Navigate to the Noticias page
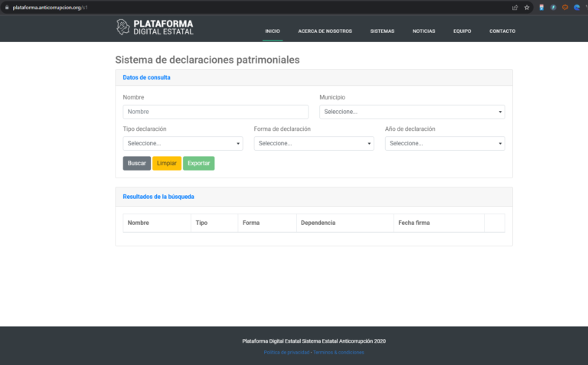 (423, 31)
